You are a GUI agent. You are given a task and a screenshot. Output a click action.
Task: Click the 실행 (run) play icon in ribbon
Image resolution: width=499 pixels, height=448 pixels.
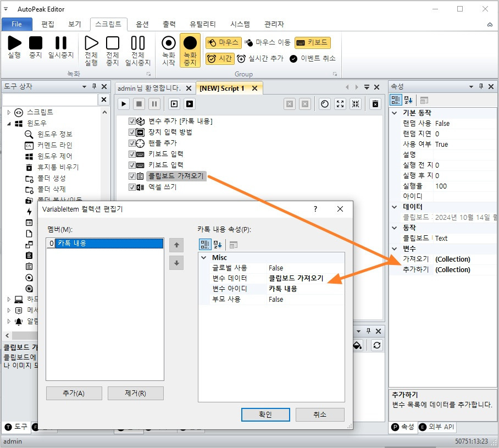point(14,43)
